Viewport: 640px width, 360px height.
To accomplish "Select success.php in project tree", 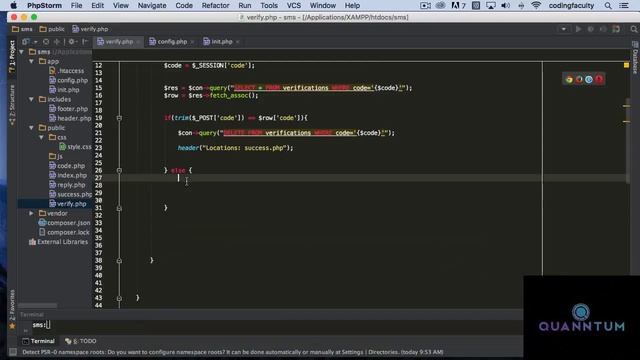I will [70, 194].
